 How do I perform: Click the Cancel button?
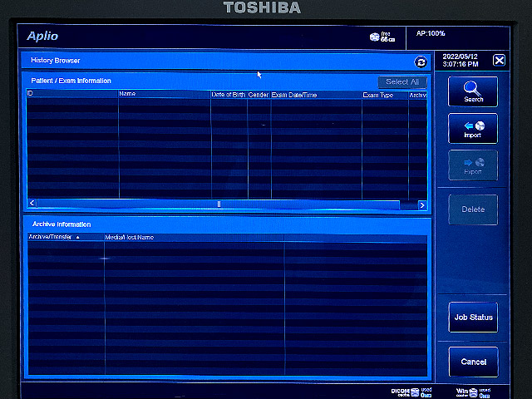pyautogui.click(x=473, y=362)
